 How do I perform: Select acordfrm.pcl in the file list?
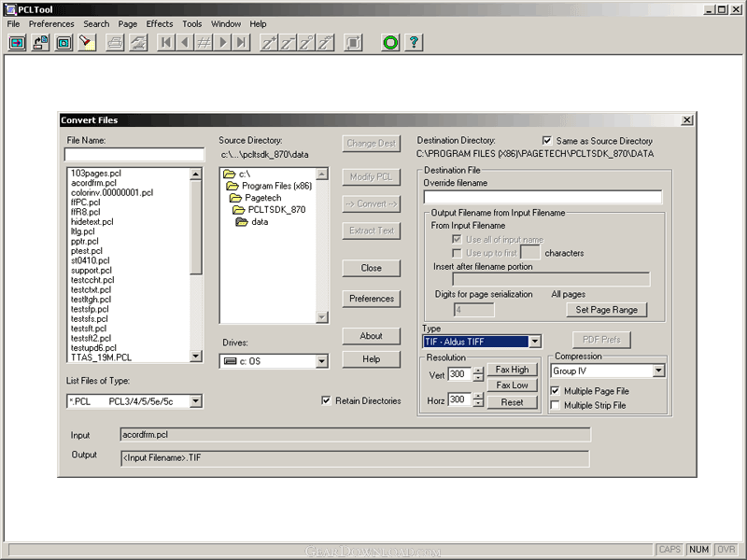click(94, 183)
